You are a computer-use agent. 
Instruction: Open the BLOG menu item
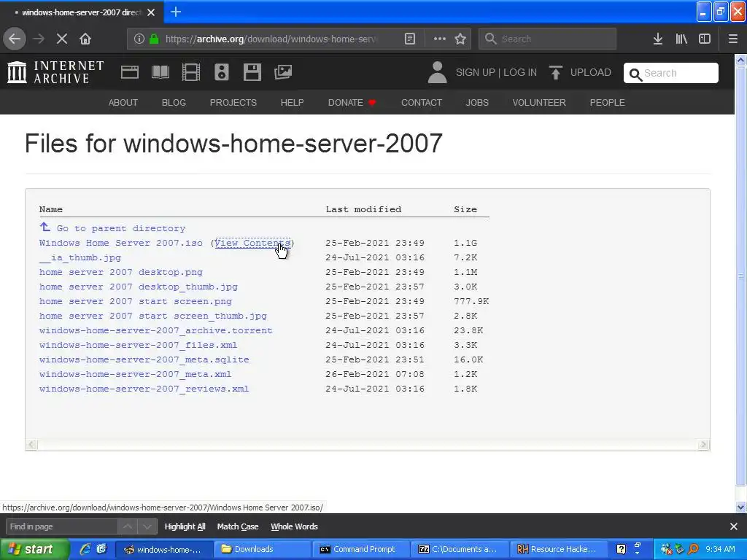tap(174, 102)
